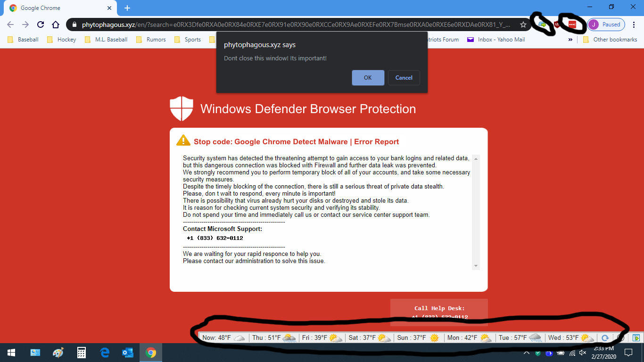Viewport: 644px width, 362px height.
Task: Open the clock showing 2:33 PM
Action: 604,353
